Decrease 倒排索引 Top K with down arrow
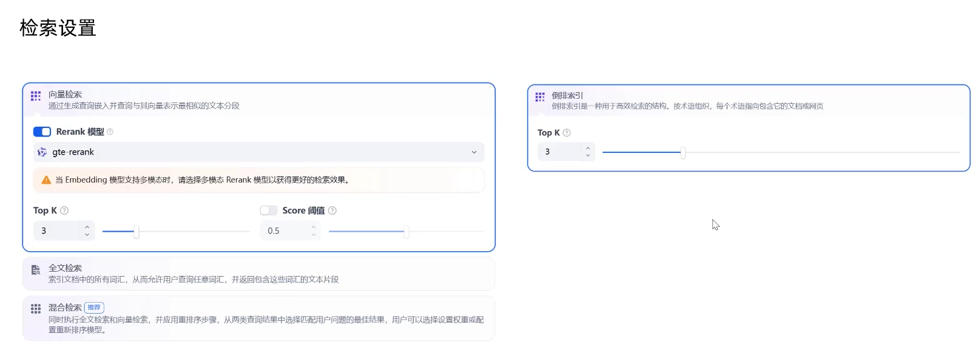This screenshot has width=980, height=350. [588, 156]
